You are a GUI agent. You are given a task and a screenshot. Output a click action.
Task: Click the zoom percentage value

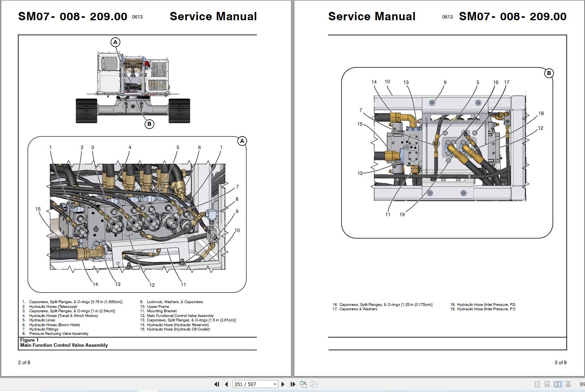582,384
